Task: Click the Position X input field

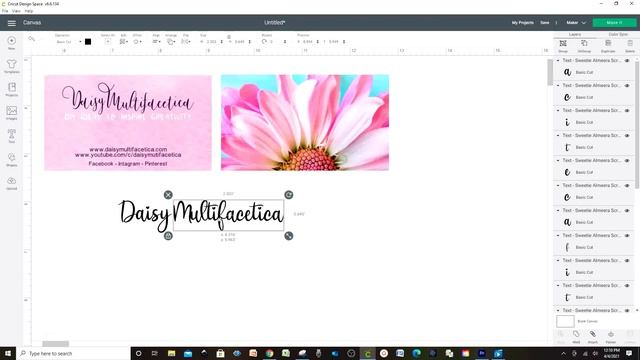Action: point(308,42)
